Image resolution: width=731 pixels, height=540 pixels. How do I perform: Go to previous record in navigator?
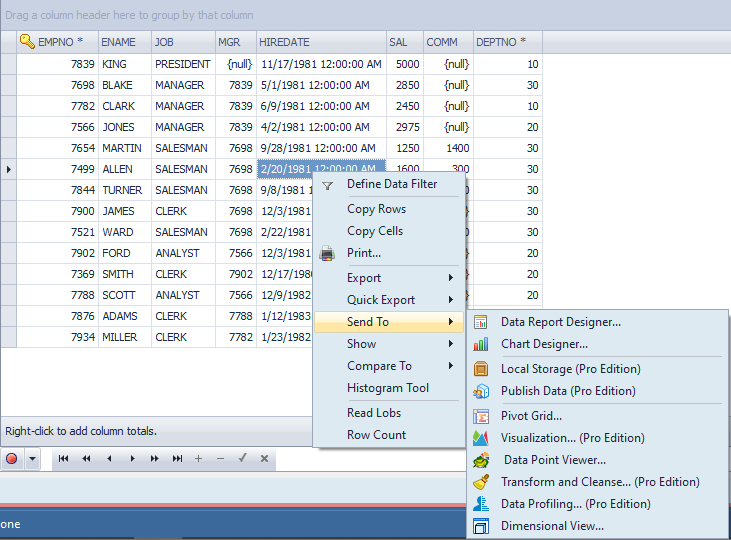pos(109,459)
